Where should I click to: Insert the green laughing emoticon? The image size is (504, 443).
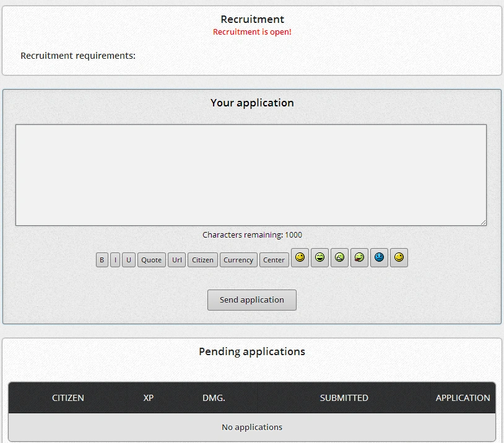click(320, 257)
